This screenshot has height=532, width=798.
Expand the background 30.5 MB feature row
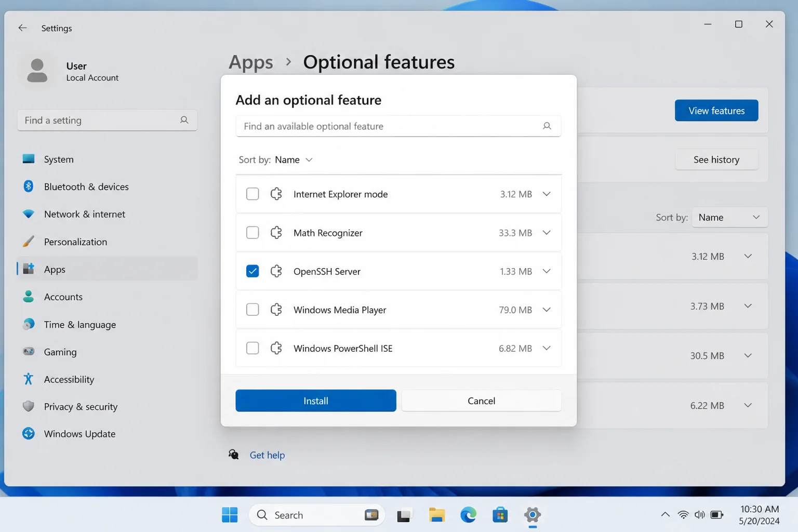(x=748, y=355)
